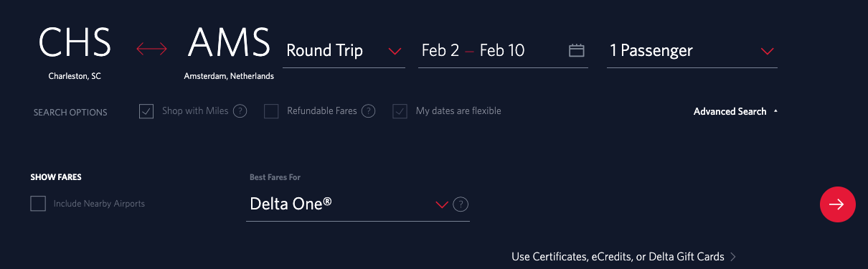Click the Advanced Search link

[x=730, y=112]
